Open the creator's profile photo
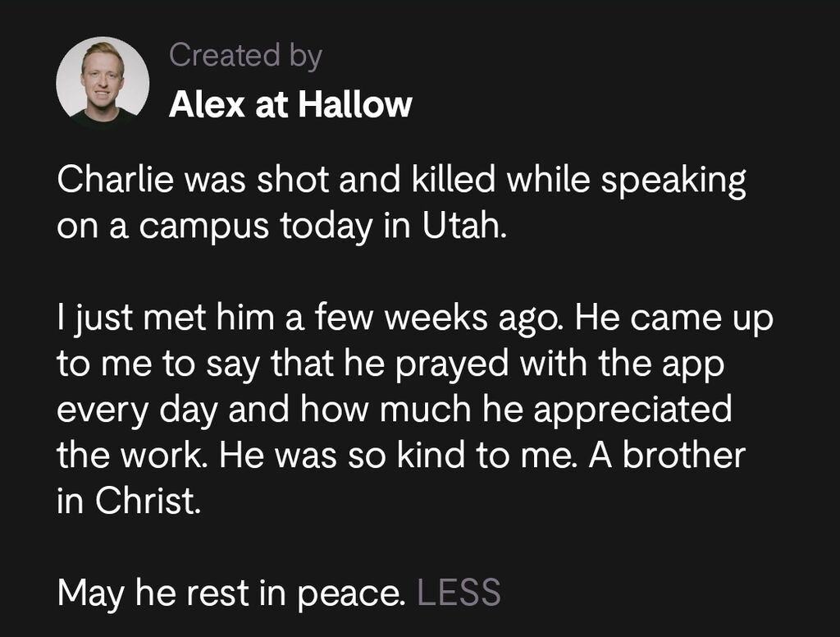The image size is (840, 637). point(103,81)
